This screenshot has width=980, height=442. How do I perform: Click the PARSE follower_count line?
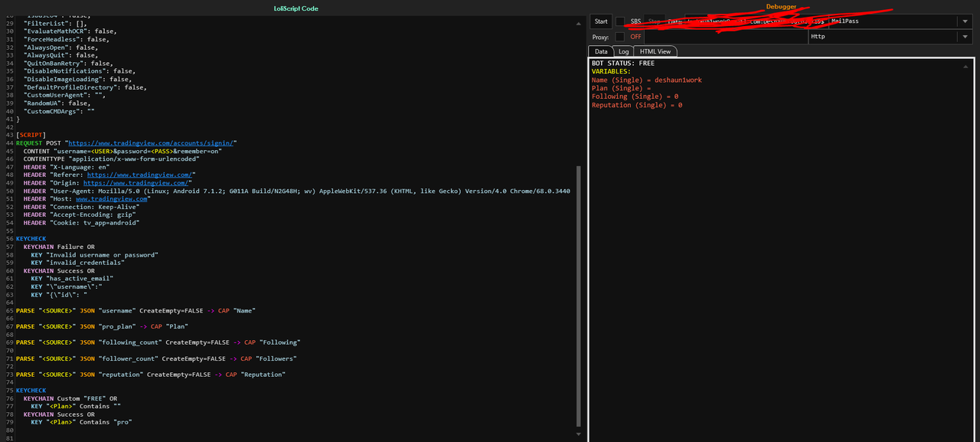[156, 359]
